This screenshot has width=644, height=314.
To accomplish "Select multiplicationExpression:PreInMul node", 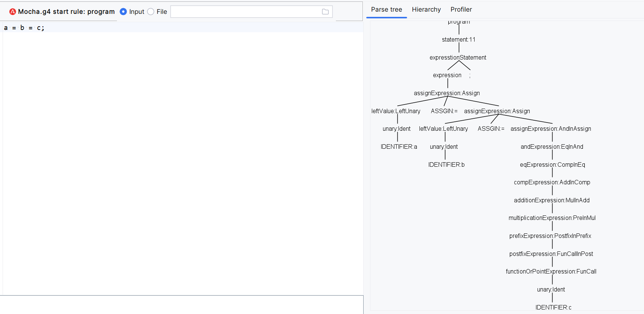I will pos(552,218).
